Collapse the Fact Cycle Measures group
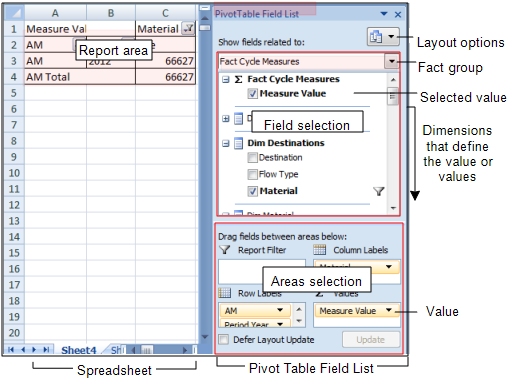This screenshot has height=385, width=526. tap(226, 79)
